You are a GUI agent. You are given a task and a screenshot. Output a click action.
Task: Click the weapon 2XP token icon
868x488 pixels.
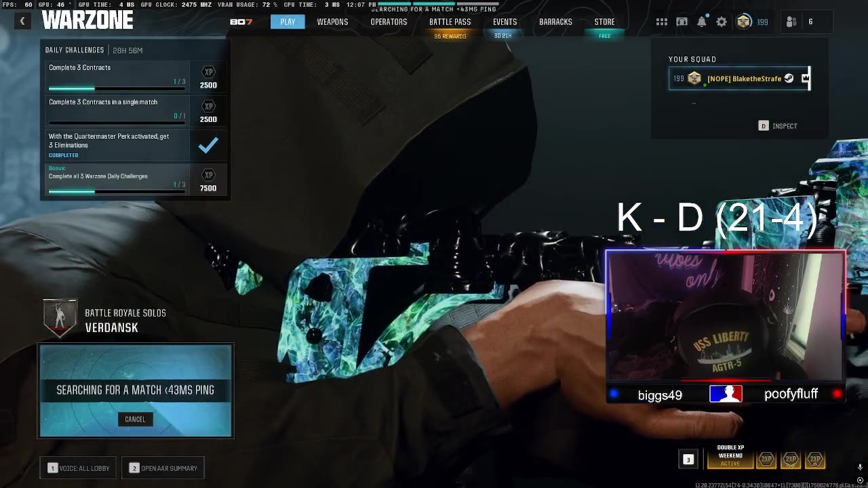(791, 460)
